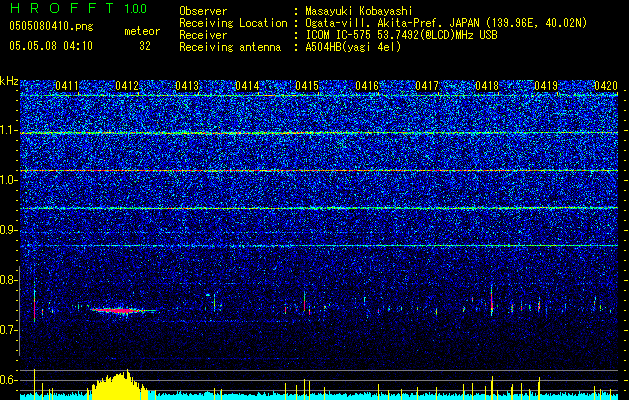Viewport: 629px width, 400px height.
Task: Click the antenna text A504HB(yagi 4el)
Action: click(353, 47)
